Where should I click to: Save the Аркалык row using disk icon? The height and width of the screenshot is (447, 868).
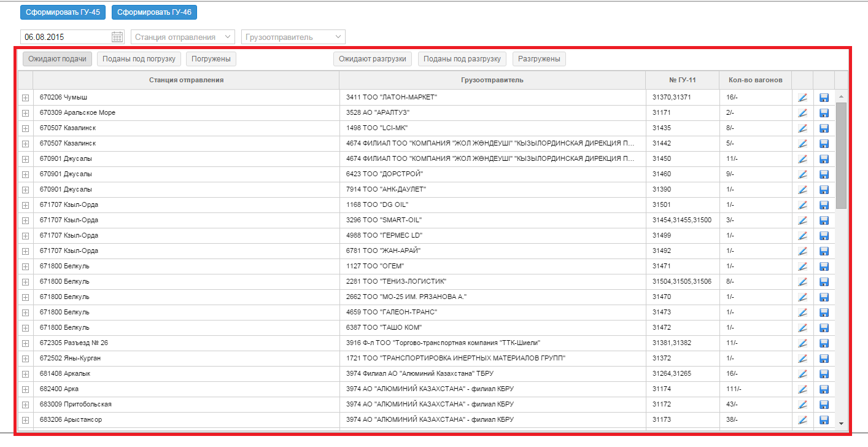[x=824, y=373]
